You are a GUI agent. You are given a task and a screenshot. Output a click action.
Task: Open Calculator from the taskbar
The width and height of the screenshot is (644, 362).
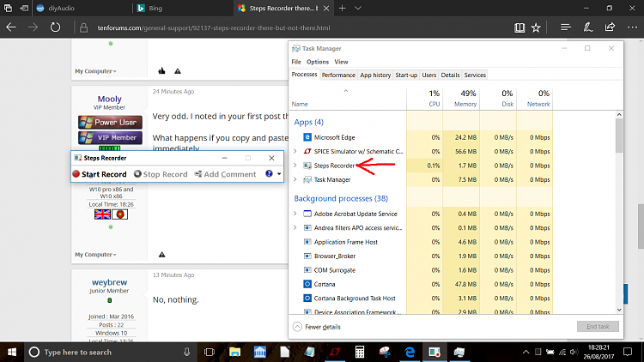(x=359, y=352)
